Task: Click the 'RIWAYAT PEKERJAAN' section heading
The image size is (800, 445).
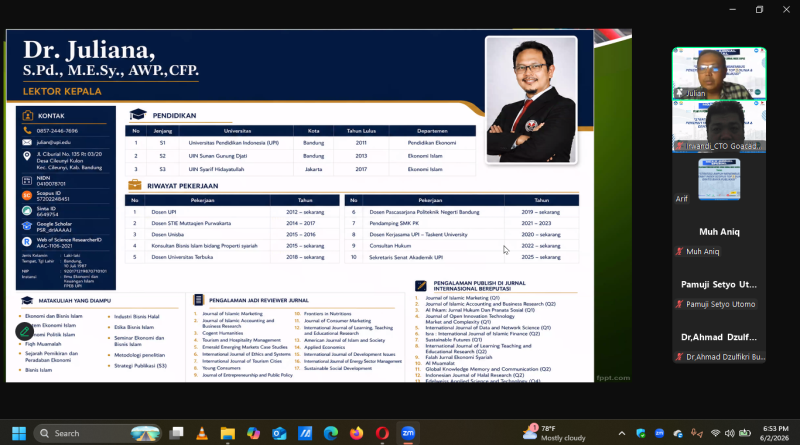Action: pyautogui.click(x=183, y=186)
